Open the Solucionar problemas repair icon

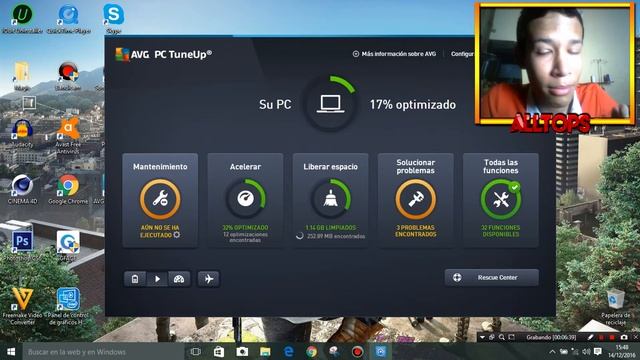coord(416,199)
